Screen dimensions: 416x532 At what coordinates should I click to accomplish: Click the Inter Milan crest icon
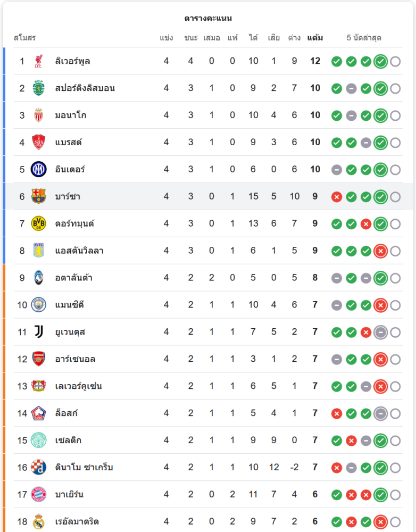(38, 170)
